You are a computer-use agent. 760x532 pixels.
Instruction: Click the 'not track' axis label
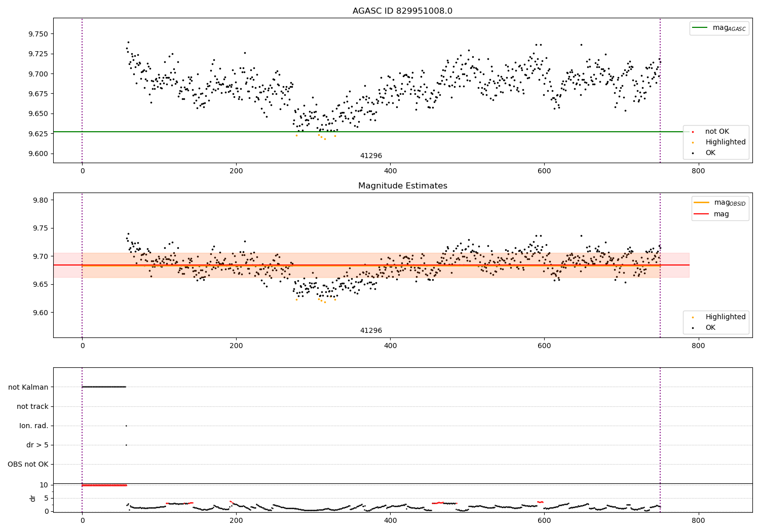tap(32, 406)
